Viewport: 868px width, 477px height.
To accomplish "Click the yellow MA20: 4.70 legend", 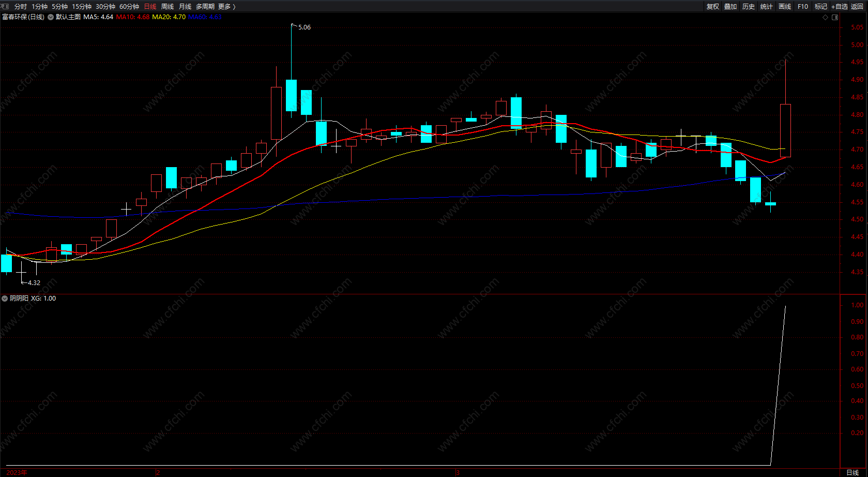I will [x=169, y=17].
